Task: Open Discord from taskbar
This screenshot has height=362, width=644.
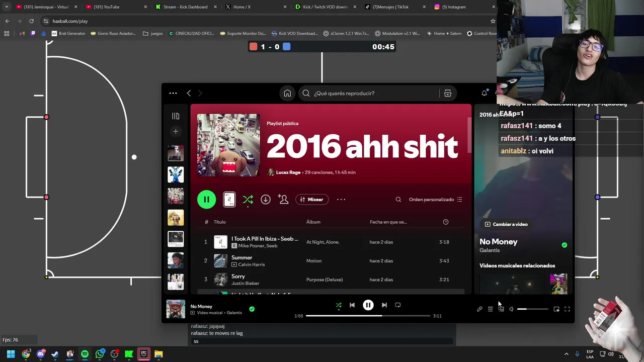Action: click(41, 354)
